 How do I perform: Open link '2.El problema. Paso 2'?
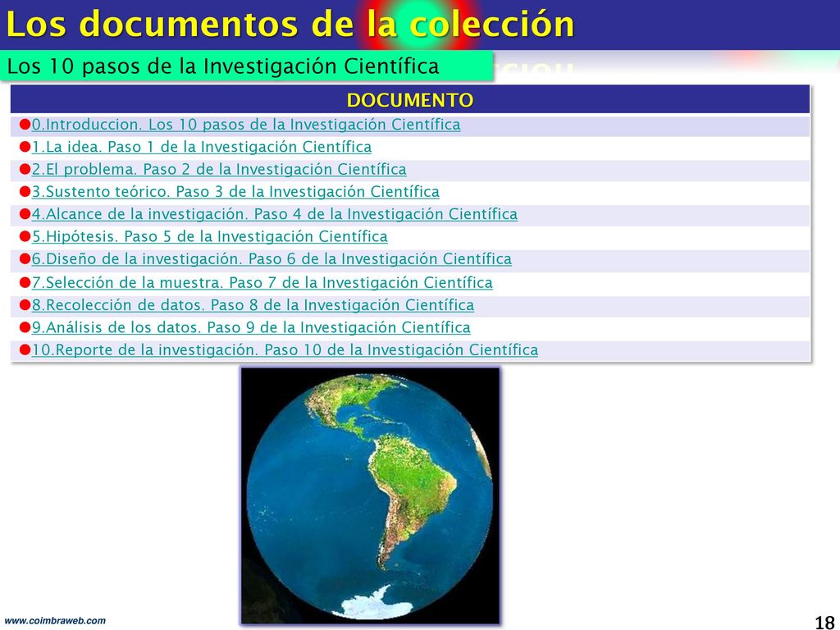pyautogui.click(x=219, y=170)
